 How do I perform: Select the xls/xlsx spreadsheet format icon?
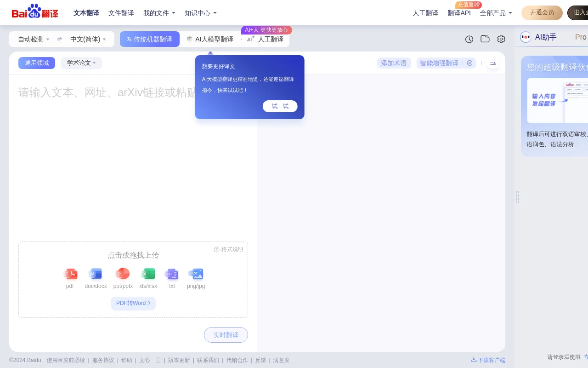point(148,274)
